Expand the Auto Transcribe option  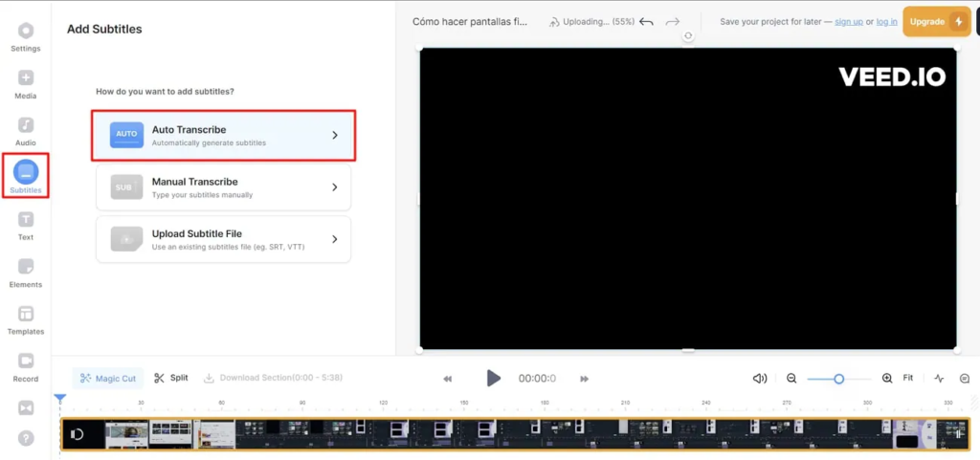223,136
